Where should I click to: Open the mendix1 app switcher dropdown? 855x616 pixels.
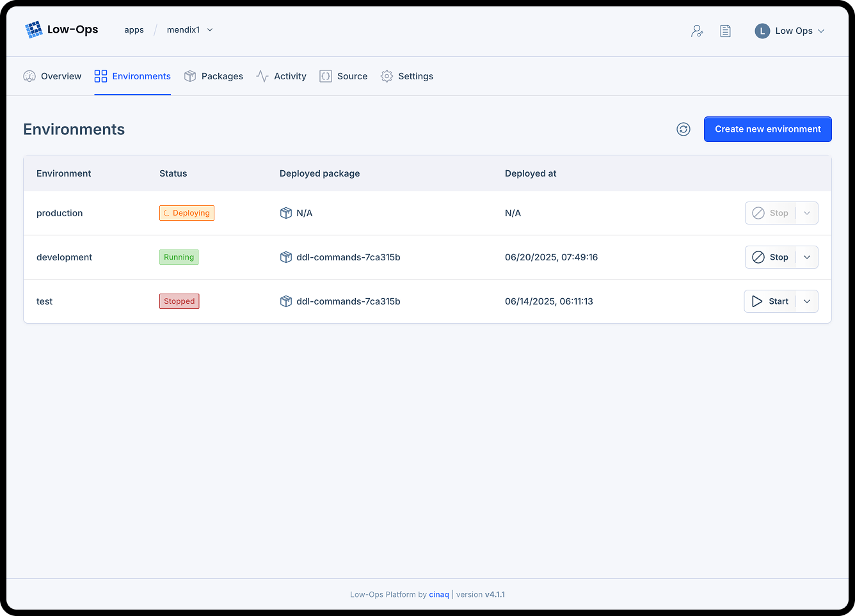tap(211, 29)
